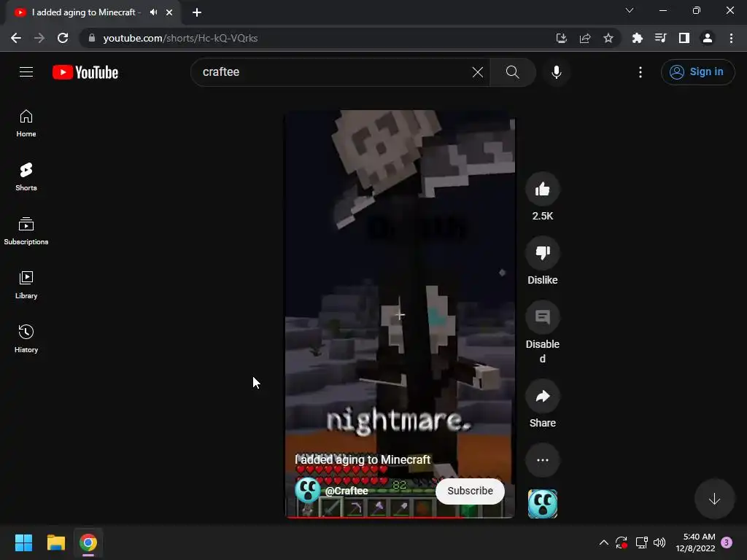Dislike the short with the thumbs down
The image size is (747, 560).
coord(543,253)
